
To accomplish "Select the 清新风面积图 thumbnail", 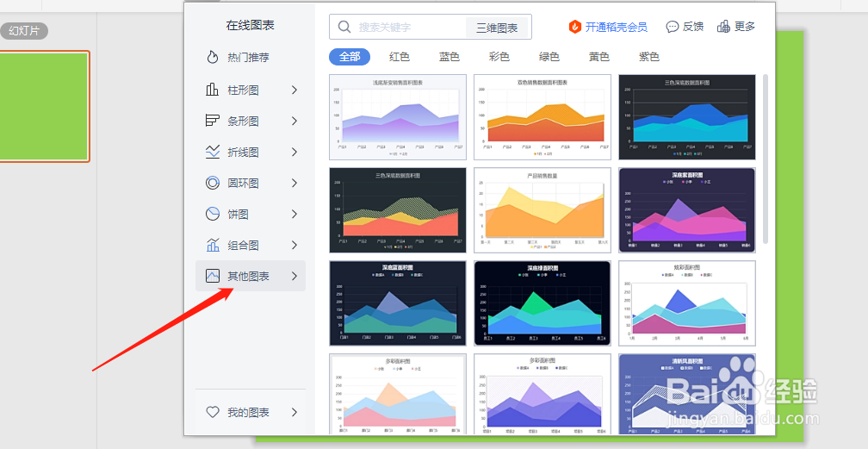I will point(687,394).
